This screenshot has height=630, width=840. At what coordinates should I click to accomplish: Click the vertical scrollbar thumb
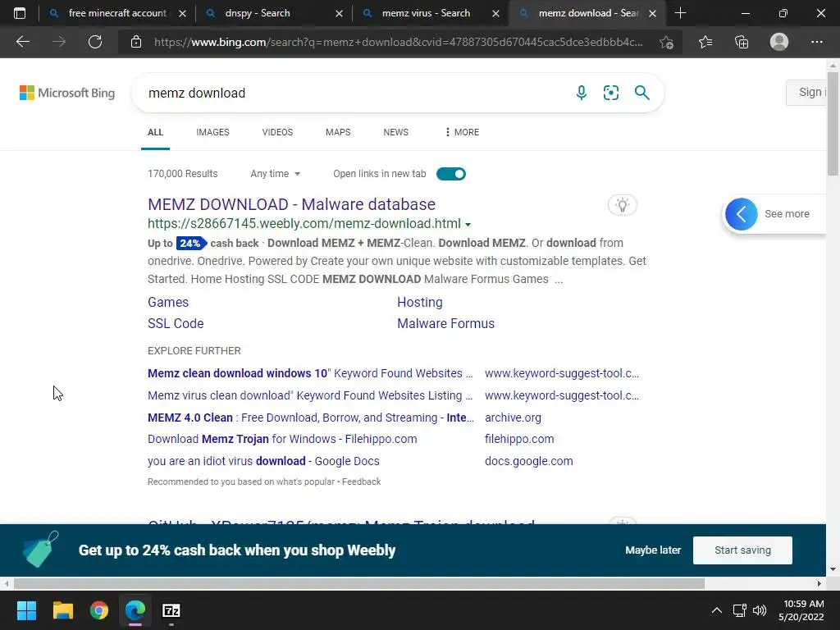coord(833,123)
